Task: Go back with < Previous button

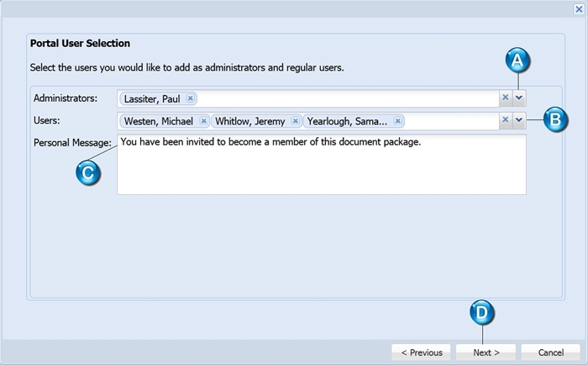Action: (x=422, y=352)
